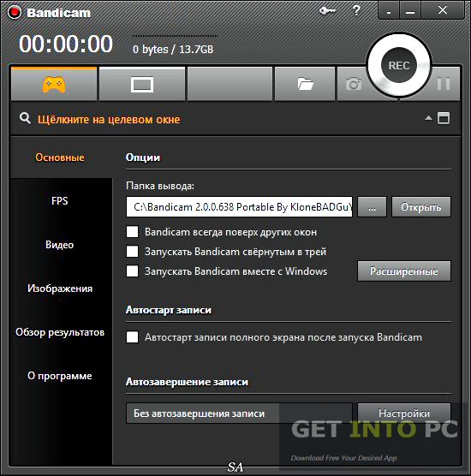Toggle window view icon beside the arrow

tap(444, 118)
